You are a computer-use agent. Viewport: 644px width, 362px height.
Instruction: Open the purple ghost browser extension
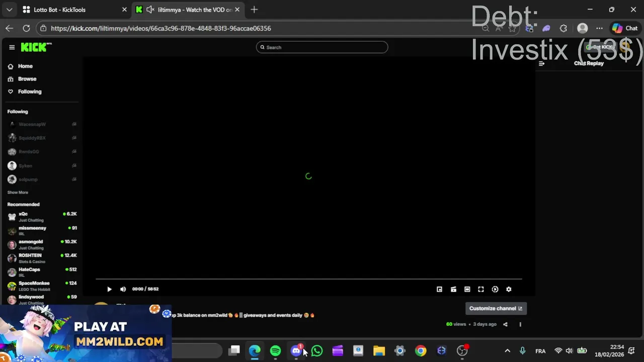546,28
